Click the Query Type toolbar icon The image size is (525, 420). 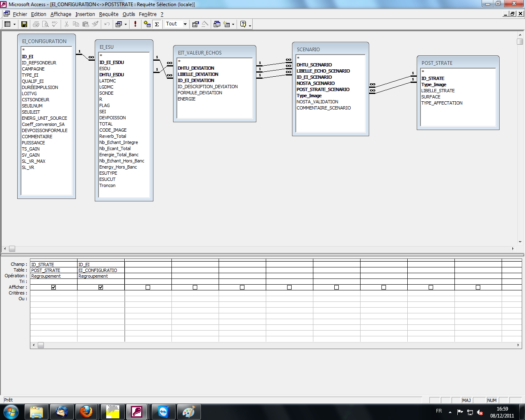(x=119, y=24)
